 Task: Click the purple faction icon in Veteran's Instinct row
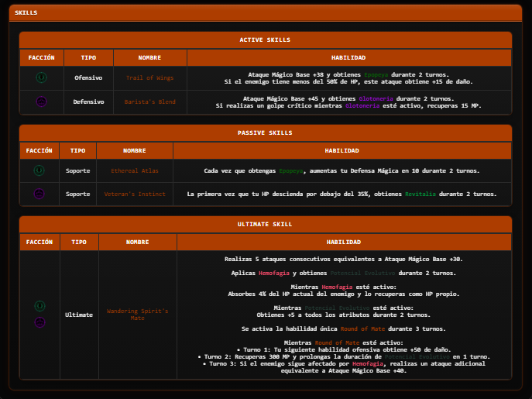pyautogui.click(x=39, y=194)
